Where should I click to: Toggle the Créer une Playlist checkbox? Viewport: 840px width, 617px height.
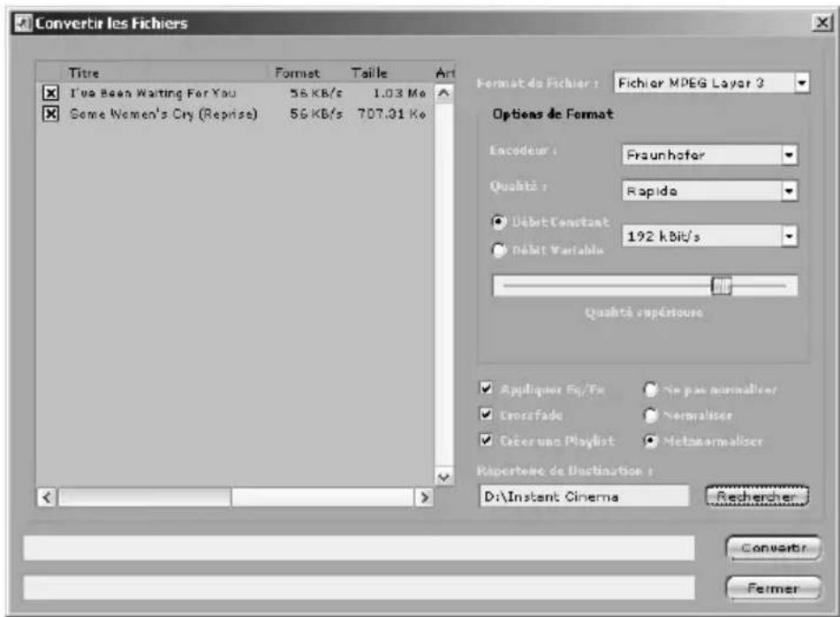coord(486,440)
